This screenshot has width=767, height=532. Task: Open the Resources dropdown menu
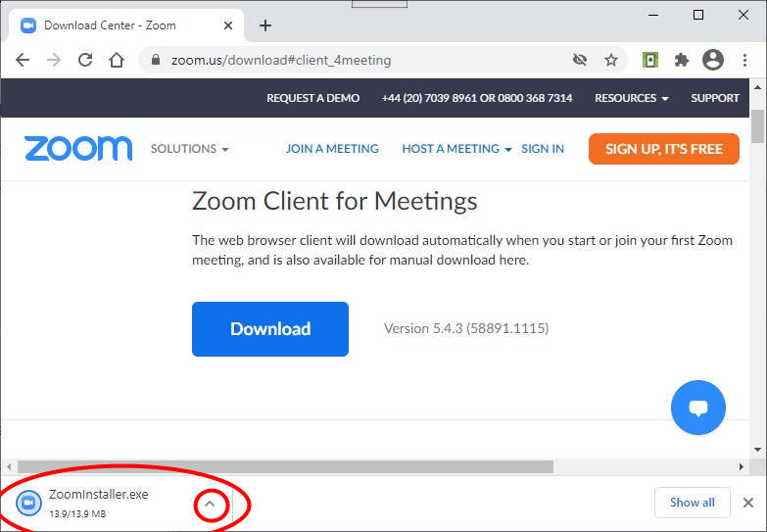(632, 98)
